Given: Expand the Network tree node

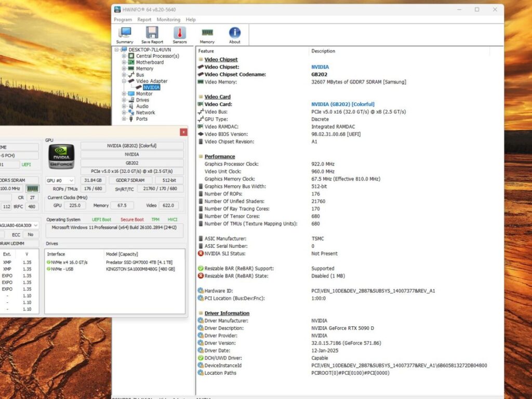Looking at the screenshot, I should tap(124, 113).
